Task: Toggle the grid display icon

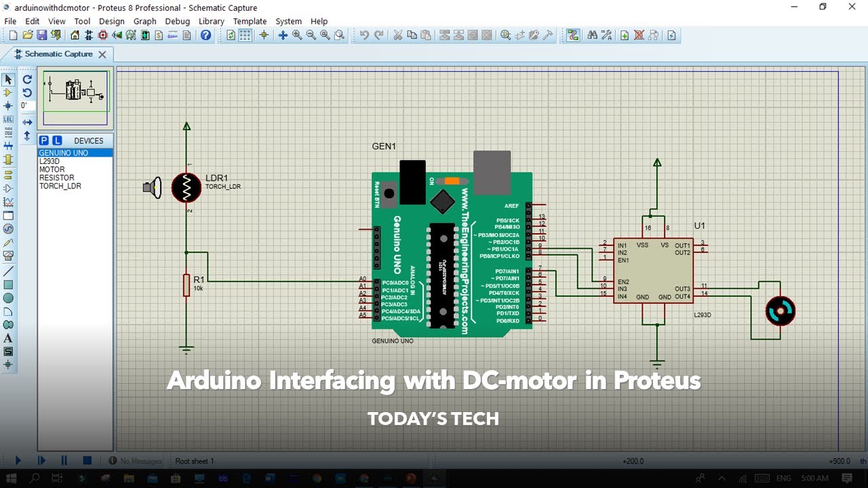Action: point(245,35)
